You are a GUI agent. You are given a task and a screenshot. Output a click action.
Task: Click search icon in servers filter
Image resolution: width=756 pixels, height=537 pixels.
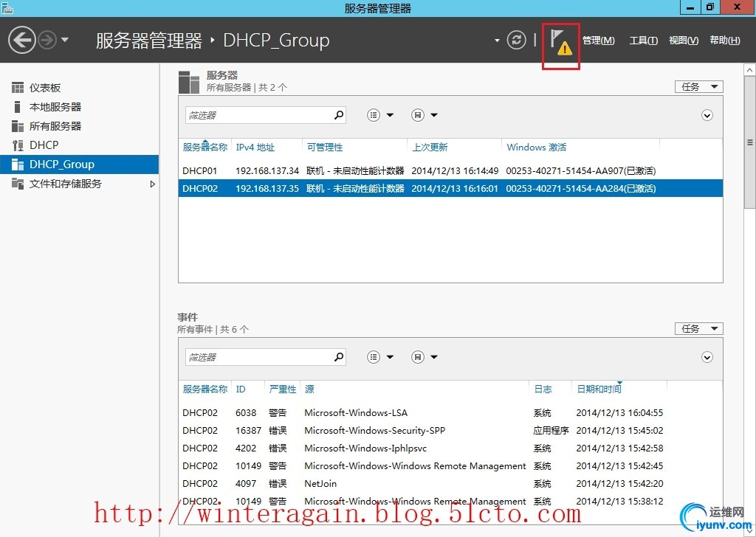pos(340,115)
